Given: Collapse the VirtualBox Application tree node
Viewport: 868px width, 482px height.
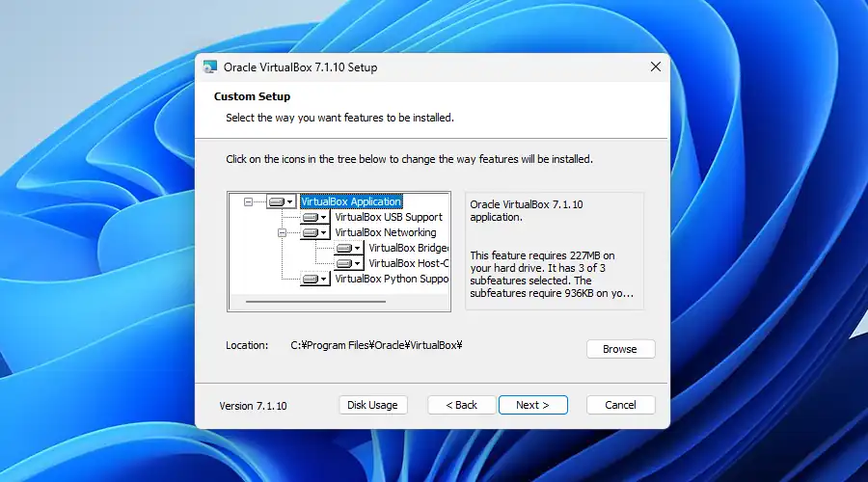Looking at the screenshot, I should (x=249, y=202).
